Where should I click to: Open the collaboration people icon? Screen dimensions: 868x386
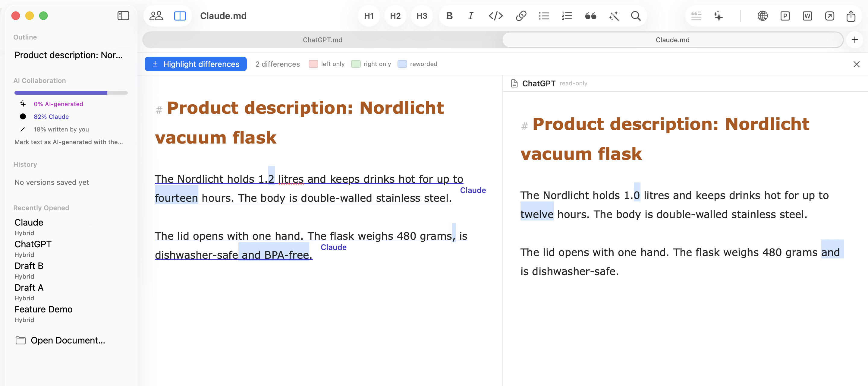point(156,16)
